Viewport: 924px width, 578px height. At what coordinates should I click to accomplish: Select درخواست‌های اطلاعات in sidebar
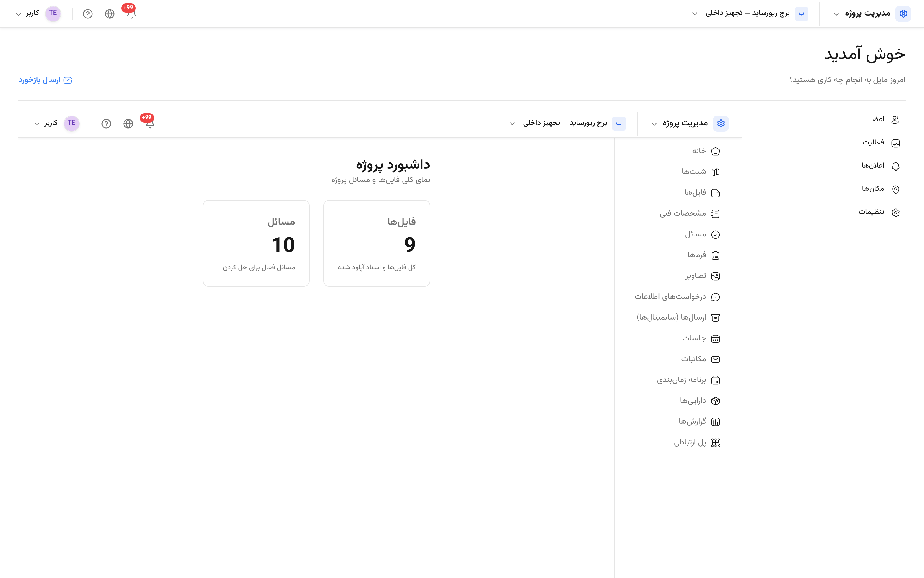click(x=678, y=297)
